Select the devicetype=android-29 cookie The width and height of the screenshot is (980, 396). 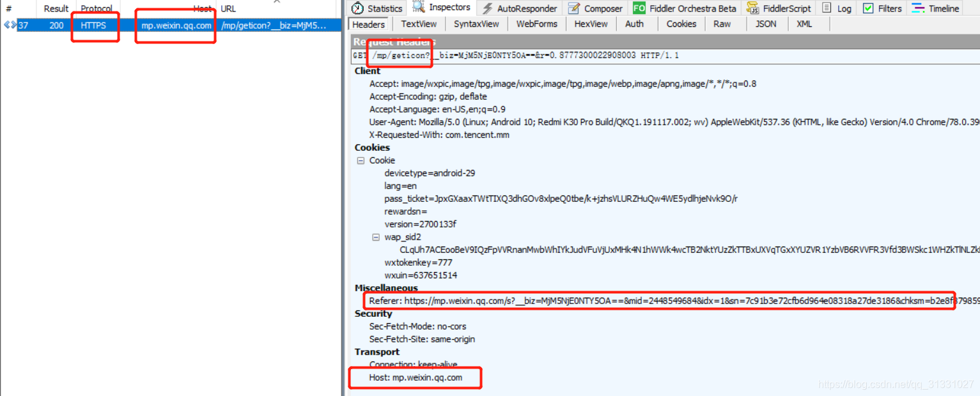click(430, 173)
